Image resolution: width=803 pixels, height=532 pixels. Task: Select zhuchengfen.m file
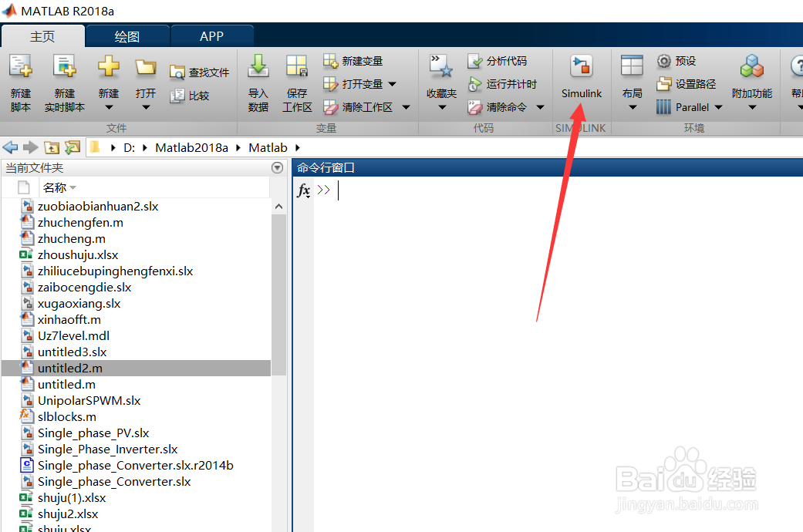pos(80,223)
